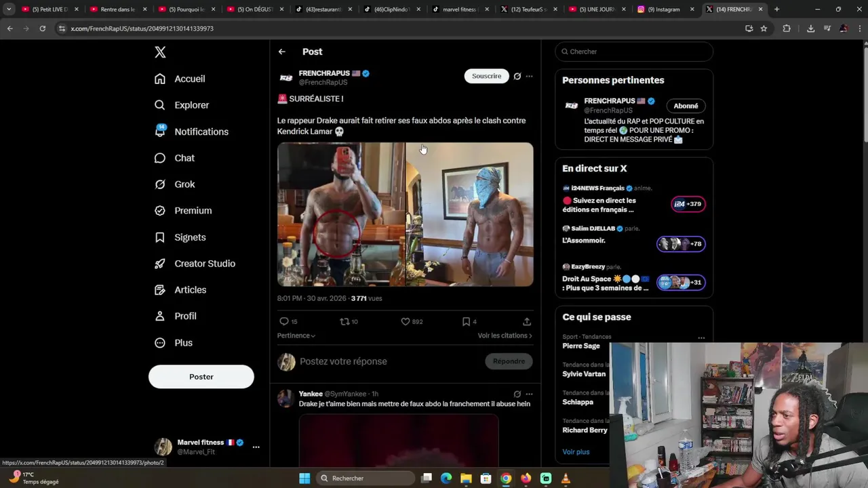This screenshot has width=868, height=488.
Task: Go back using the Post arrow
Action: [282, 52]
